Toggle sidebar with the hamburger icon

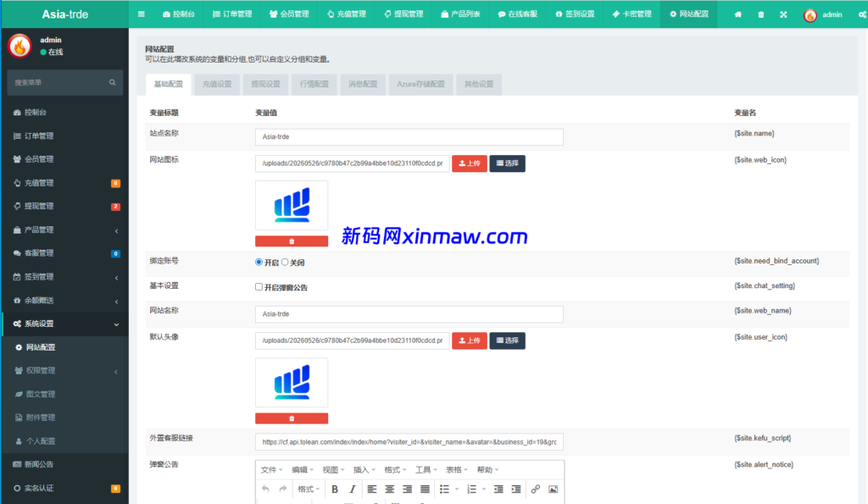point(142,14)
